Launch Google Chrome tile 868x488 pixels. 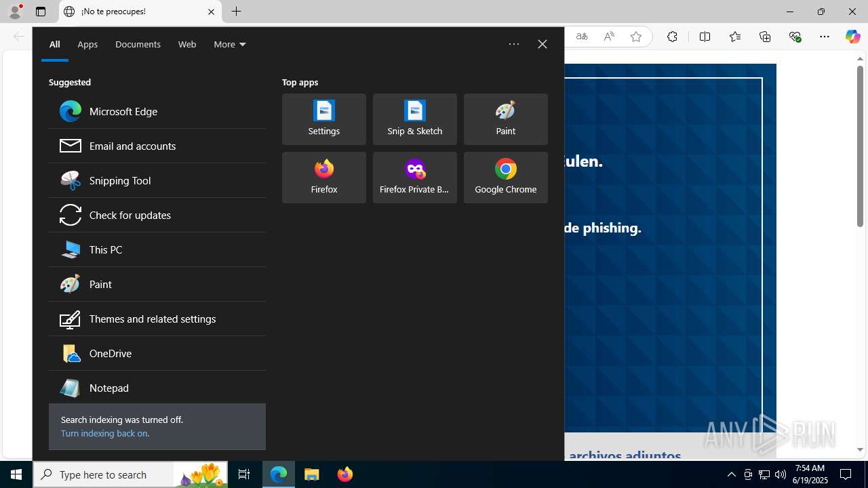506,178
